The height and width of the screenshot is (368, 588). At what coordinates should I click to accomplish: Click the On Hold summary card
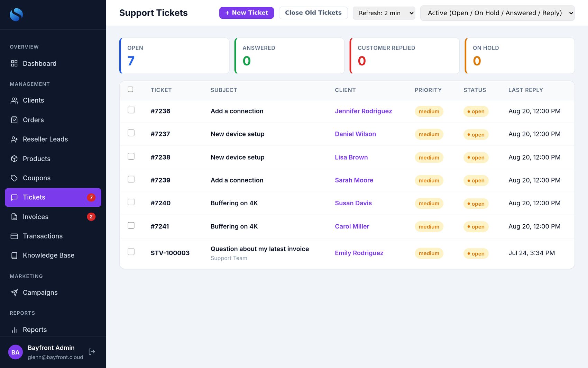tap(520, 56)
